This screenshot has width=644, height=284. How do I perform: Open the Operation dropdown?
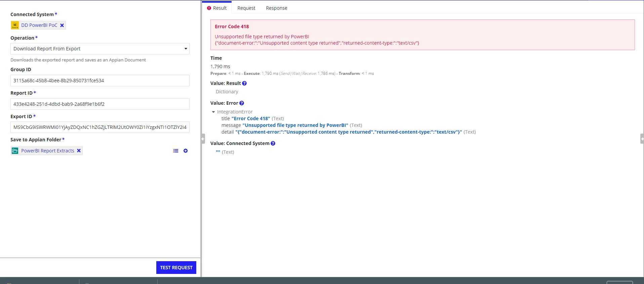(100, 49)
